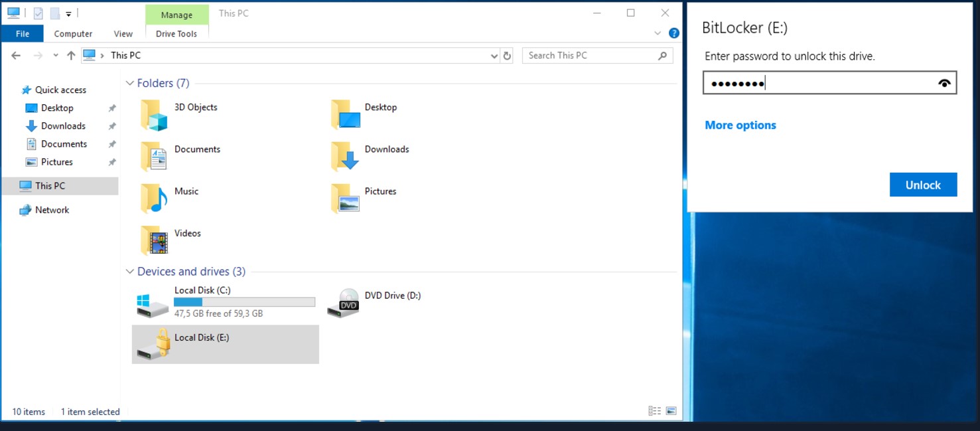The image size is (980, 431).
Task: Reveal BitLocker password with eye icon
Action: click(944, 83)
